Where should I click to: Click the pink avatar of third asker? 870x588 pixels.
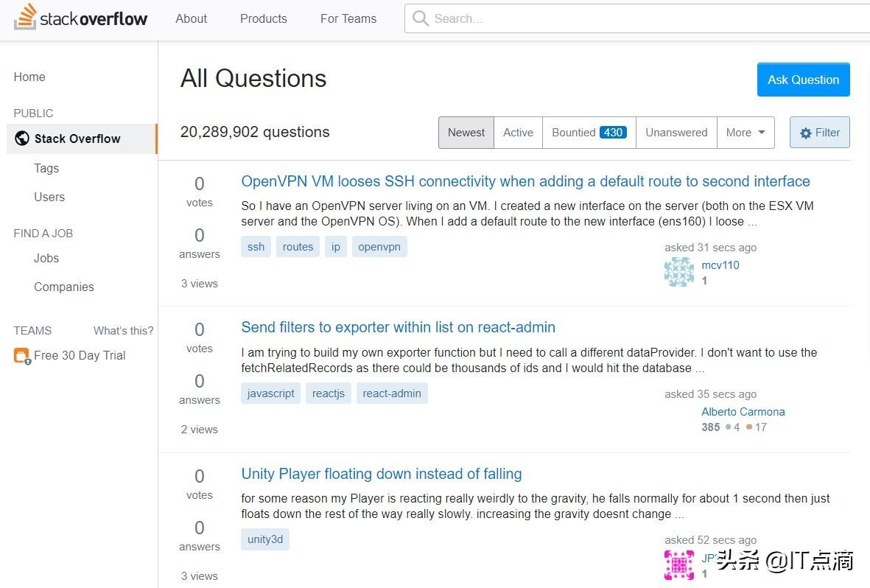point(678,565)
